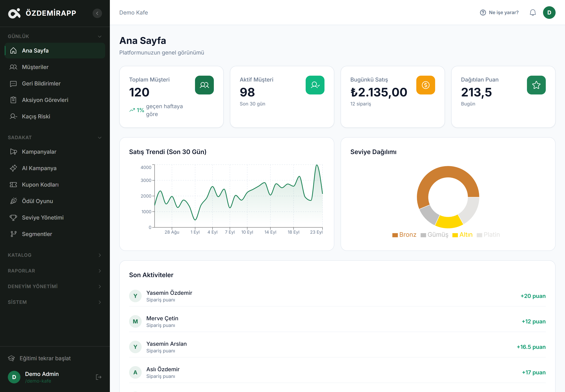
Task: Open Aksiyon Görevleri
Action: pos(55,100)
